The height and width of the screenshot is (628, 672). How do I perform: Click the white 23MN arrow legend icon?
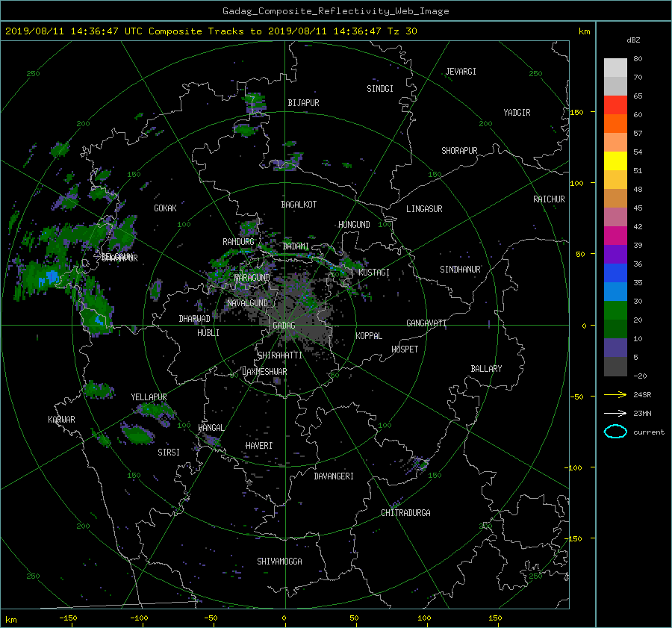coord(615,413)
